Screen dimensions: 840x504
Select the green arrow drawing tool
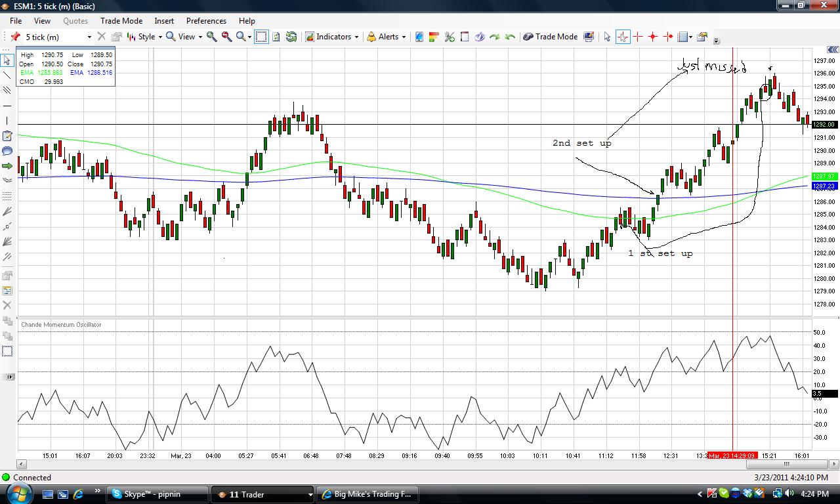[x=7, y=166]
